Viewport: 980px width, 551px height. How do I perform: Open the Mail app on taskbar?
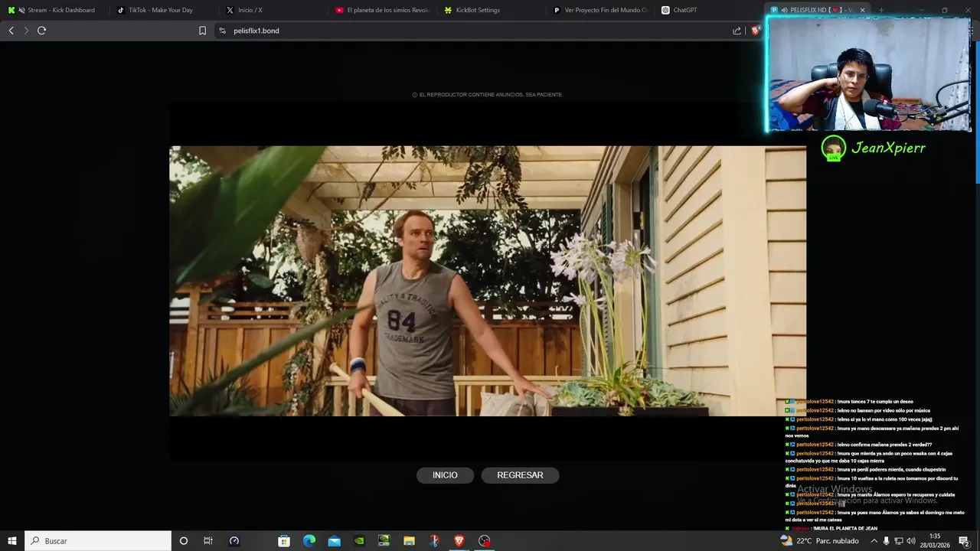(x=335, y=541)
